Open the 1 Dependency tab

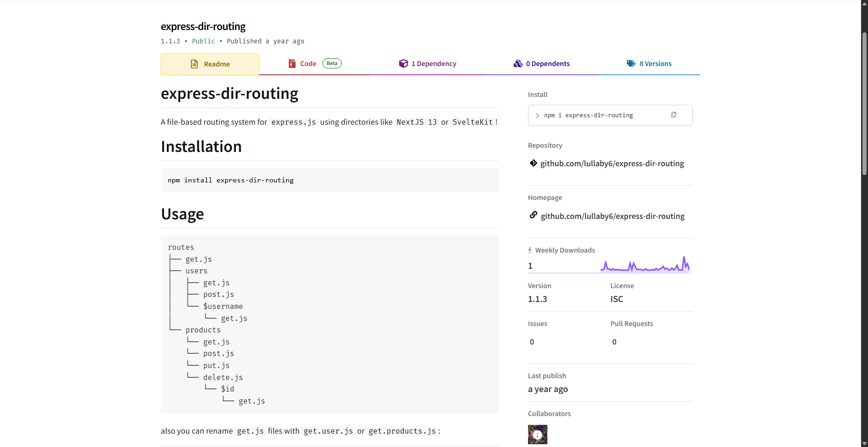(427, 64)
